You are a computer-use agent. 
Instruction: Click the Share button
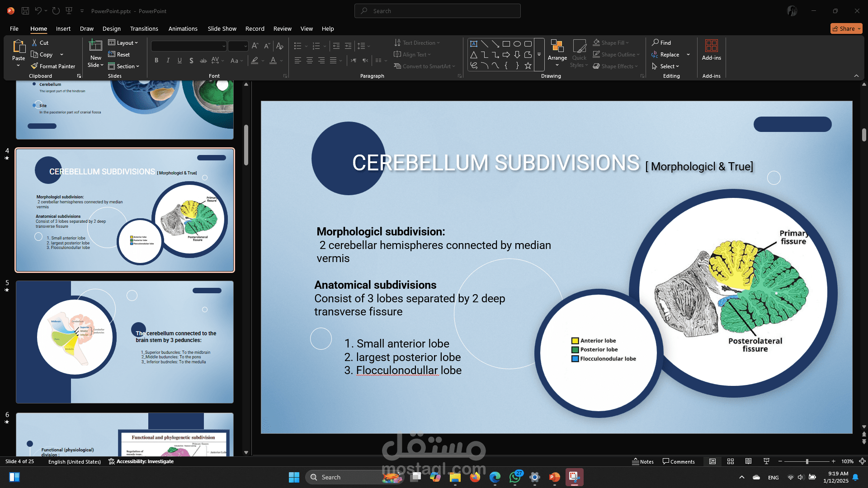[x=846, y=28]
